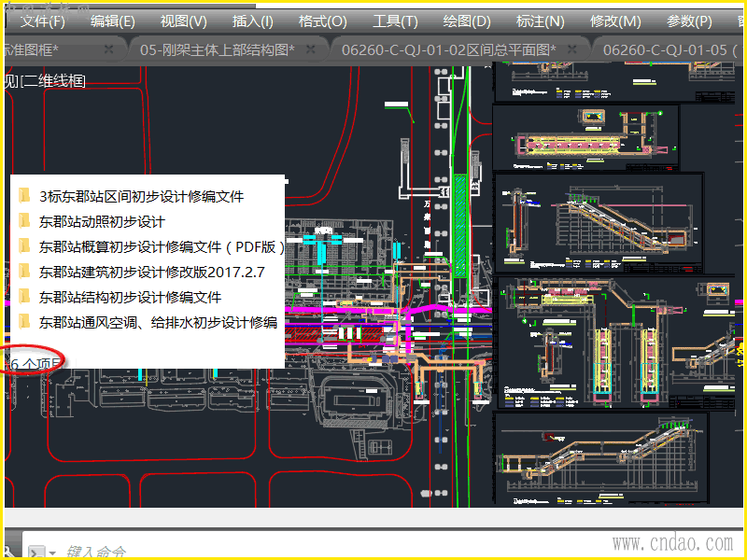Select the green hatched rectangle in the drawing

(x=460, y=226)
